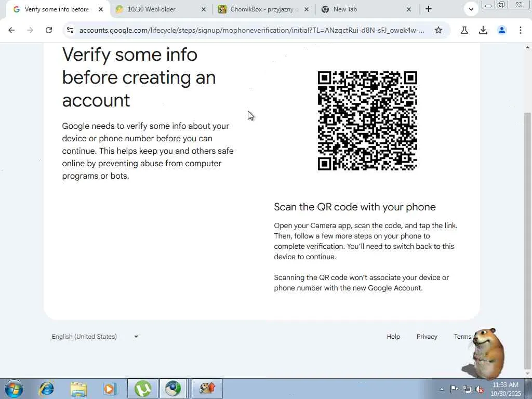This screenshot has width=532, height=399.
Task: Click the address bar URL
Action: [x=251, y=30]
